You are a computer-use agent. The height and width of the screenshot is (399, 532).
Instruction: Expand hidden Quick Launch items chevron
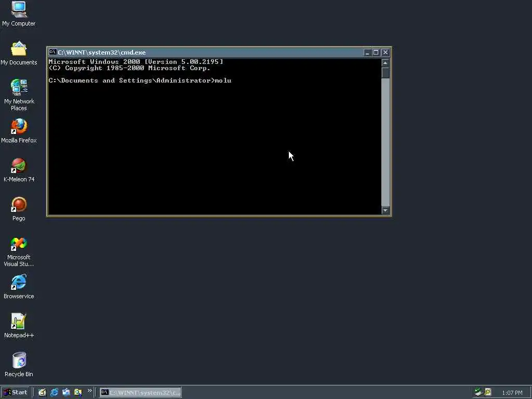pos(89,391)
